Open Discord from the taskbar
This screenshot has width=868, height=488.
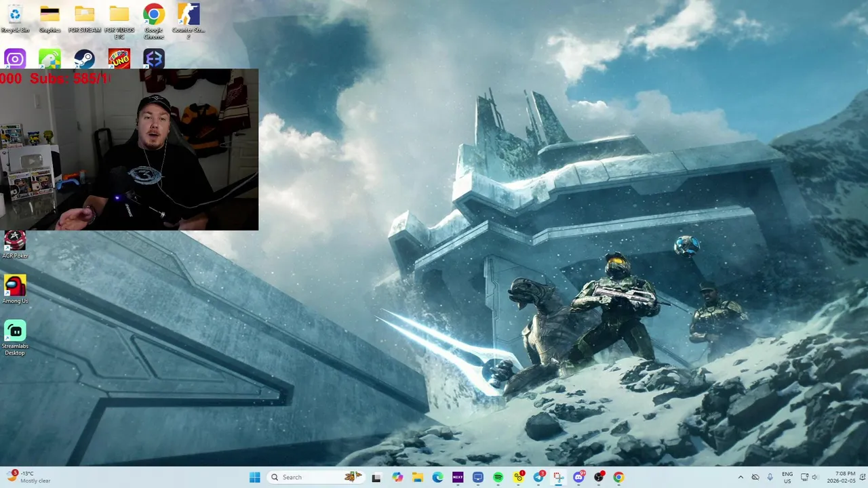[x=578, y=477]
